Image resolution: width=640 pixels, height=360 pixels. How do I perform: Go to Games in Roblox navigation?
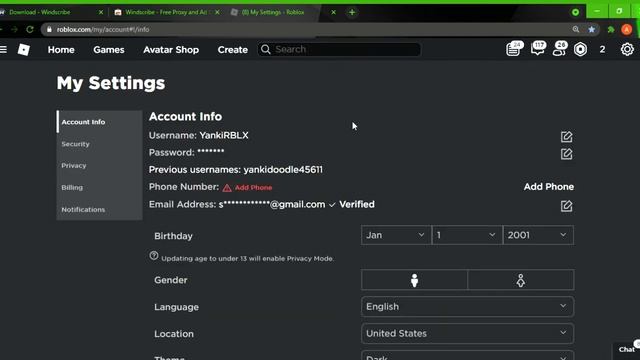point(109,49)
